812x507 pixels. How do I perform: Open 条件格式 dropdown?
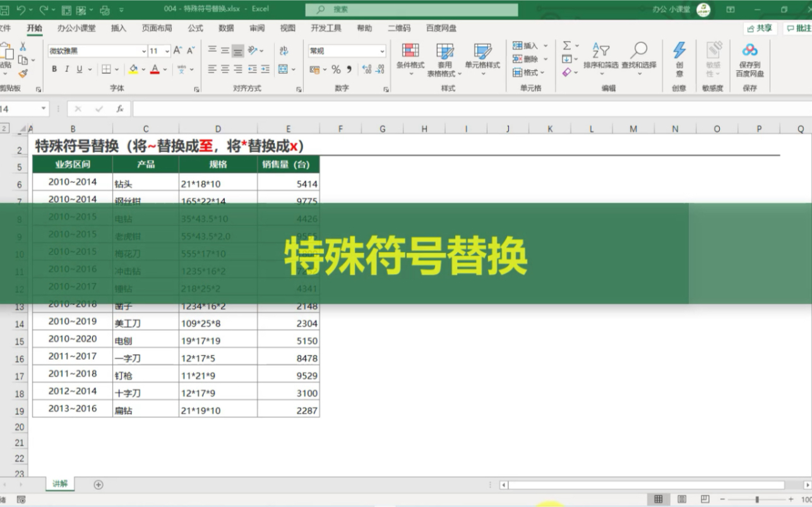click(410, 60)
